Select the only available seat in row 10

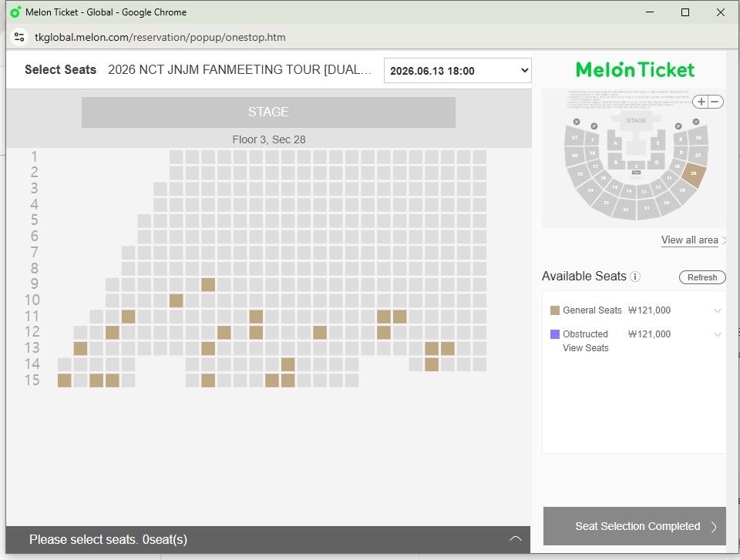[x=176, y=300]
